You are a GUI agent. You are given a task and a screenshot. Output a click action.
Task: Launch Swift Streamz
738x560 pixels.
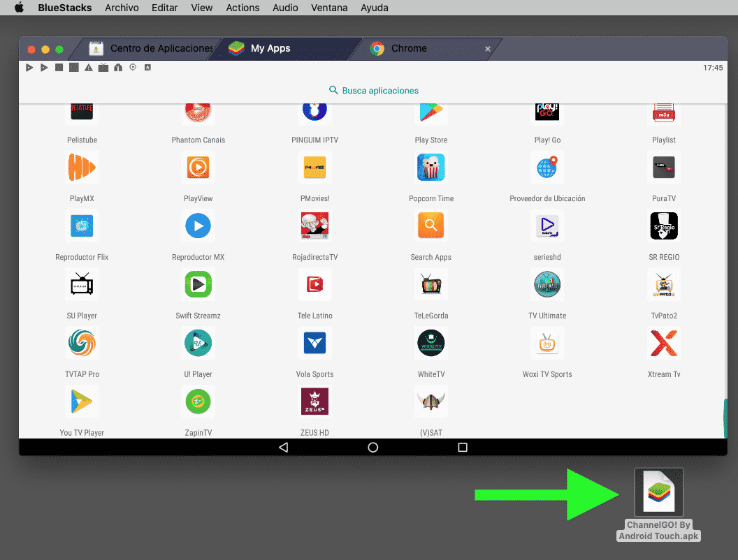(x=198, y=284)
